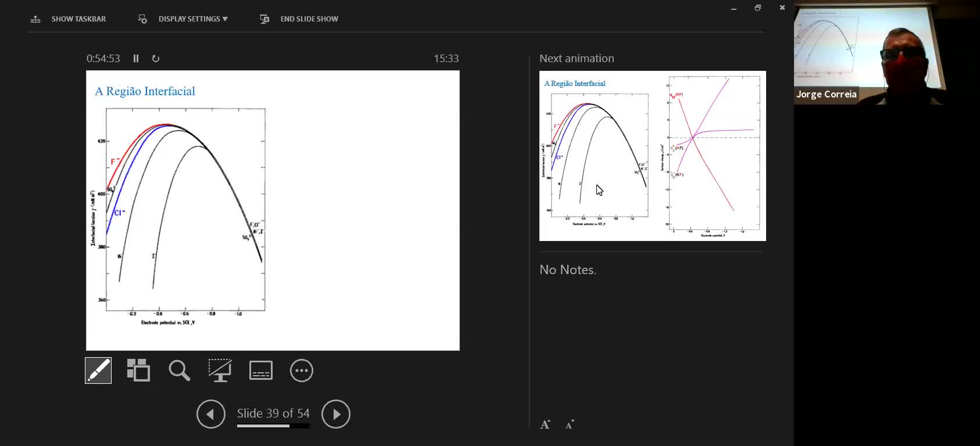Go to the previous slide

click(210, 414)
